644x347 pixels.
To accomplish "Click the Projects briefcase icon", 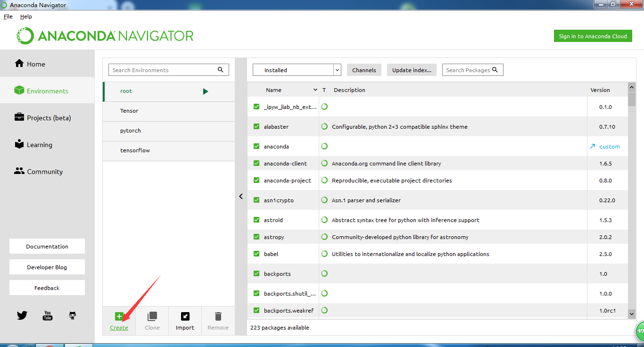I will coord(19,117).
